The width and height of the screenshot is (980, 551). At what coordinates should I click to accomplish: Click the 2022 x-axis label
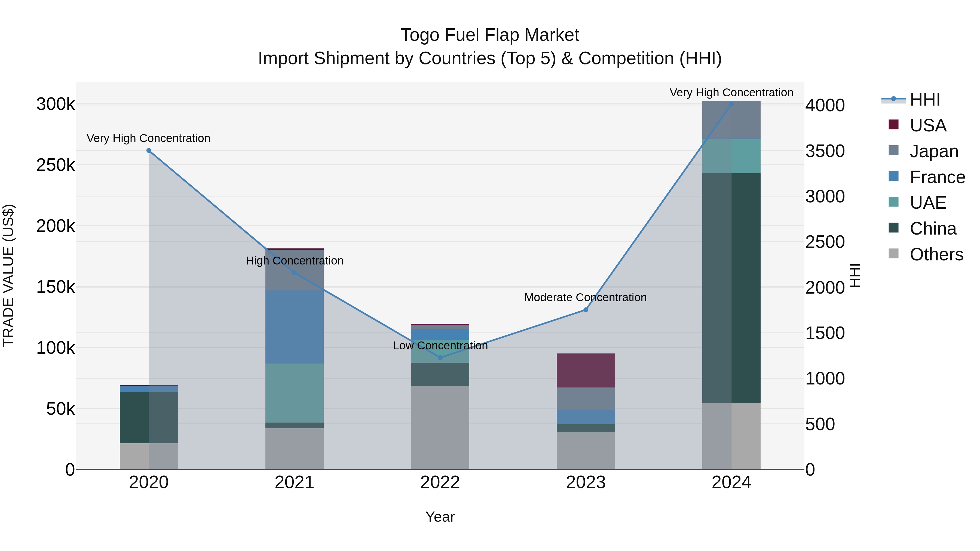[440, 482]
